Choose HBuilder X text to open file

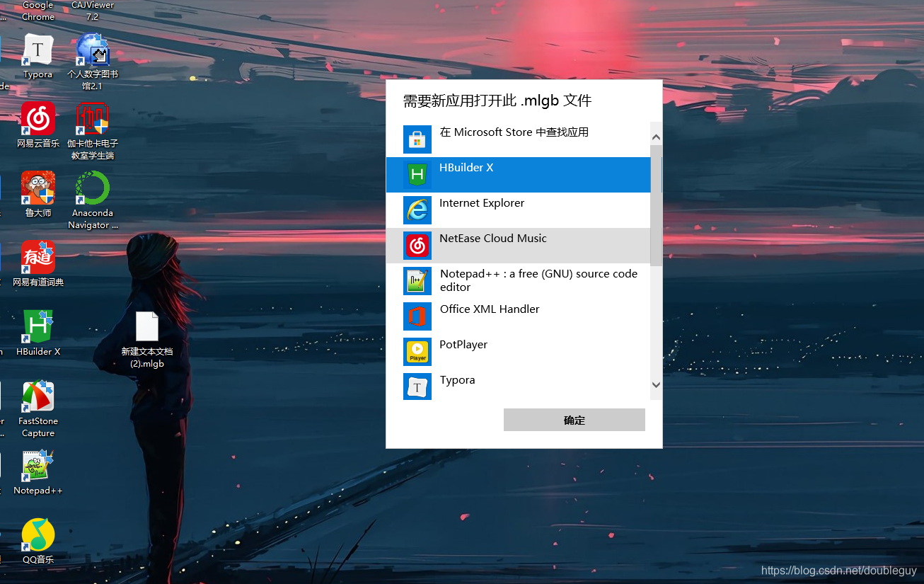coord(466,168)
